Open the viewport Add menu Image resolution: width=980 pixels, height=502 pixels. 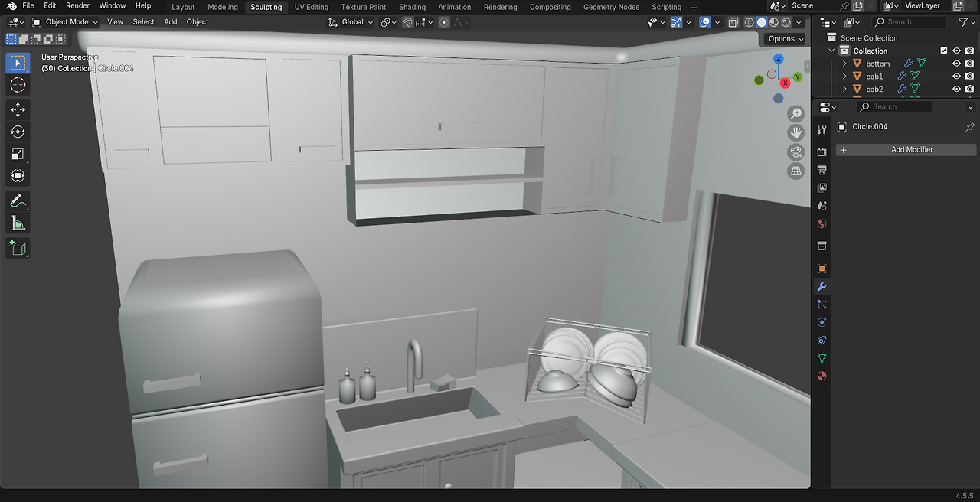[171, 22]
